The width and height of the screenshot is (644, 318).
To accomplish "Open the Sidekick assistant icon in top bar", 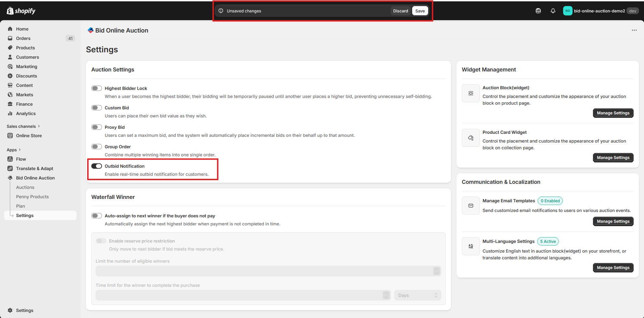I will [538, 11].
